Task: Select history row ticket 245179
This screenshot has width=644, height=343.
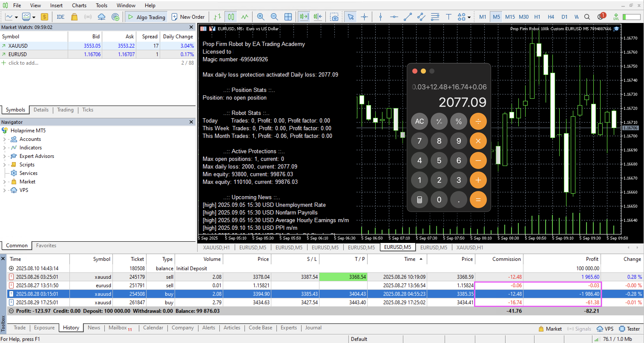Action: [325, 277]
